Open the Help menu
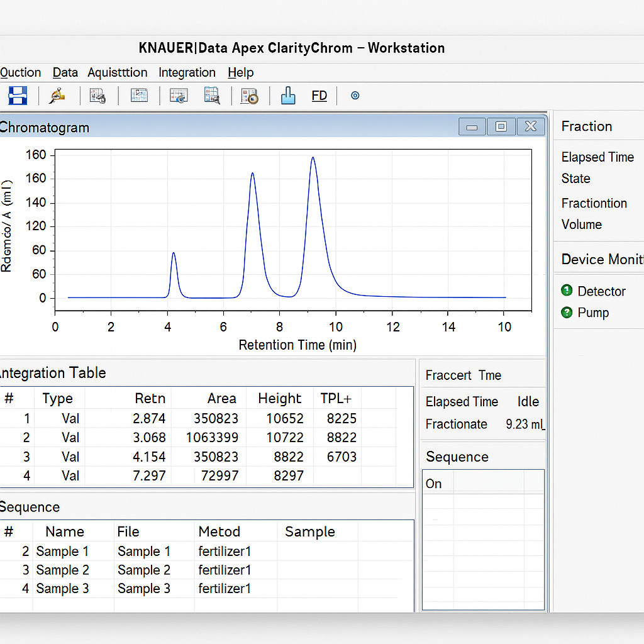Image resolution: width=644 pixels, height=644 pixels. point(241,72)
